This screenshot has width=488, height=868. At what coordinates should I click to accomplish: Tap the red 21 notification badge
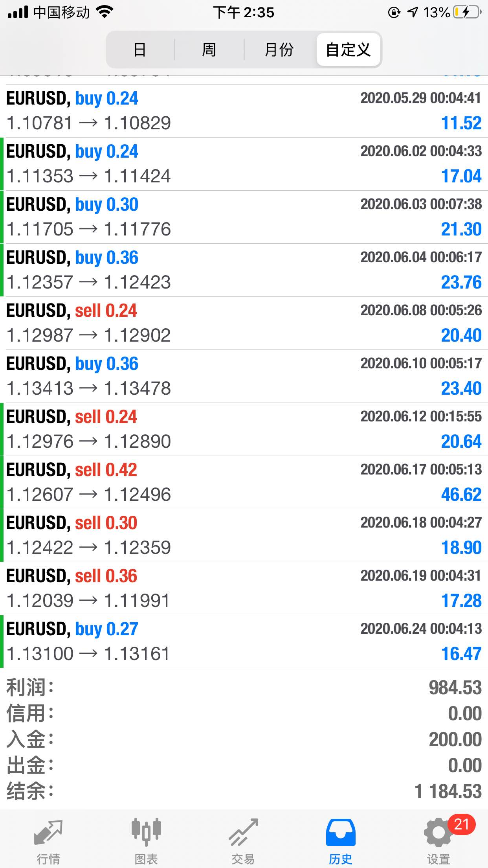pos(462,824)
